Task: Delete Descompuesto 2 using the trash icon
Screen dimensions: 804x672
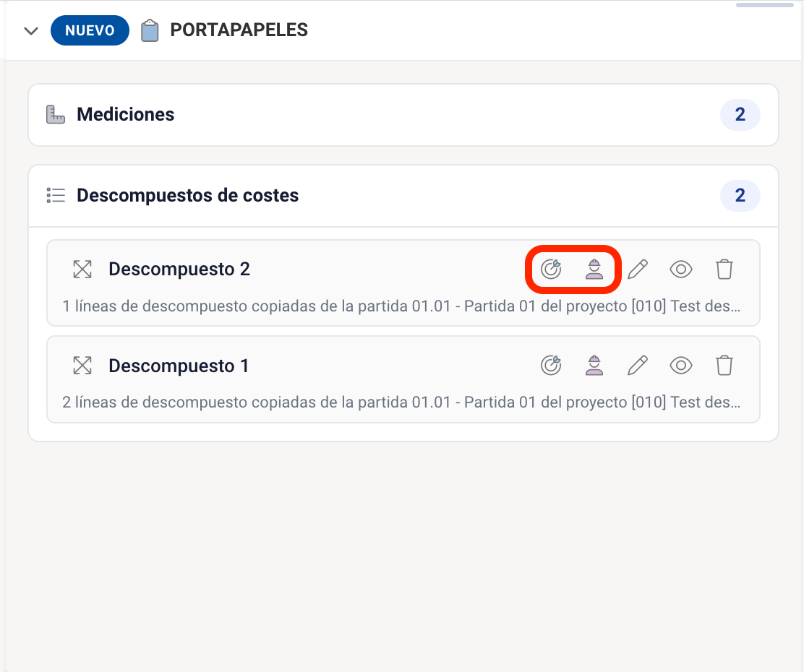Action: (724, 270)
